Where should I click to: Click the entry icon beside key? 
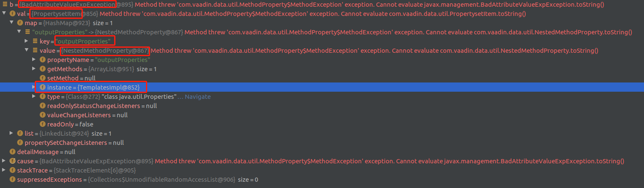[x=35, y=41]
